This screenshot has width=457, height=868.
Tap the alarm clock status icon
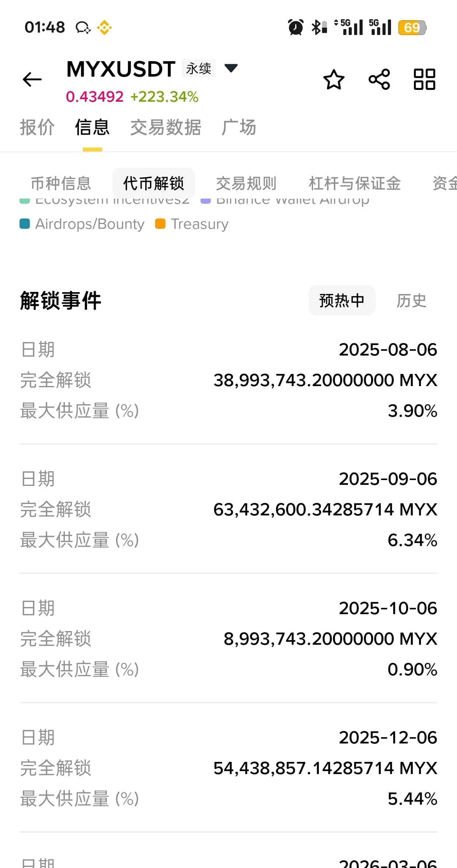pyautogui.click(x=296, y=28)
